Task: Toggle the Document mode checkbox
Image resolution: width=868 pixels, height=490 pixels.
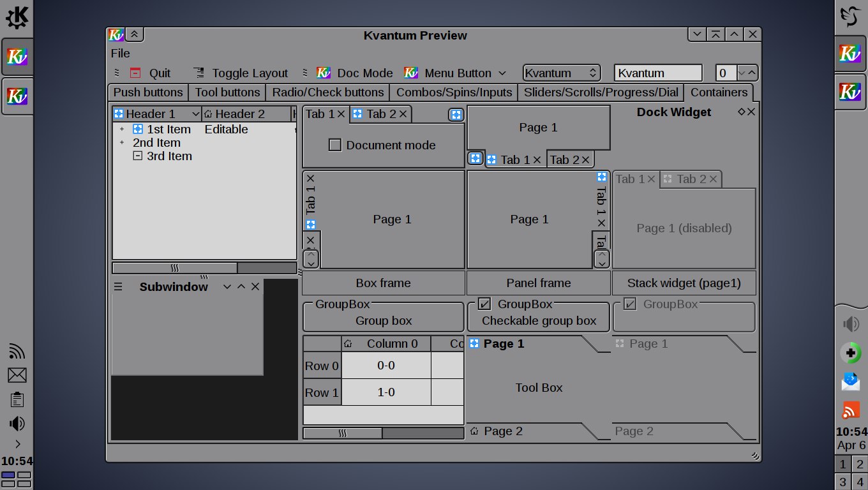Action: (x=335, y=145)
